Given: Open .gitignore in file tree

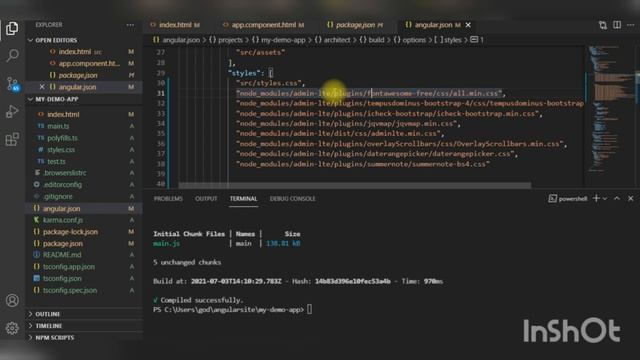Looking at the screenshot, I should coord(84,197).
